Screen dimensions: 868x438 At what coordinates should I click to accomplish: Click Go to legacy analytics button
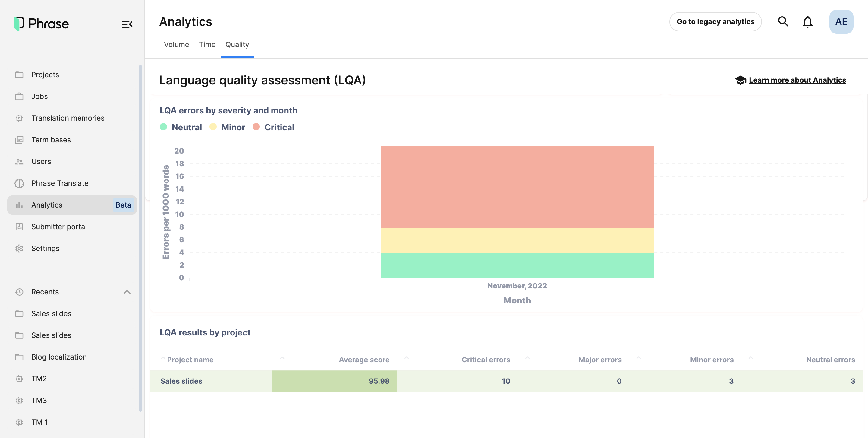[716, 21]
